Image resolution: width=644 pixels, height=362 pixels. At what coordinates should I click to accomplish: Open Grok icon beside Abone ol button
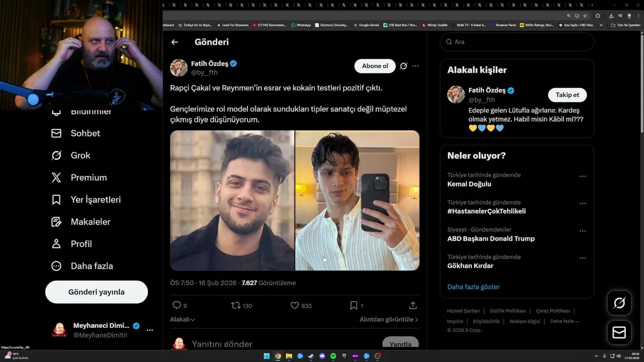coord(404,66)
